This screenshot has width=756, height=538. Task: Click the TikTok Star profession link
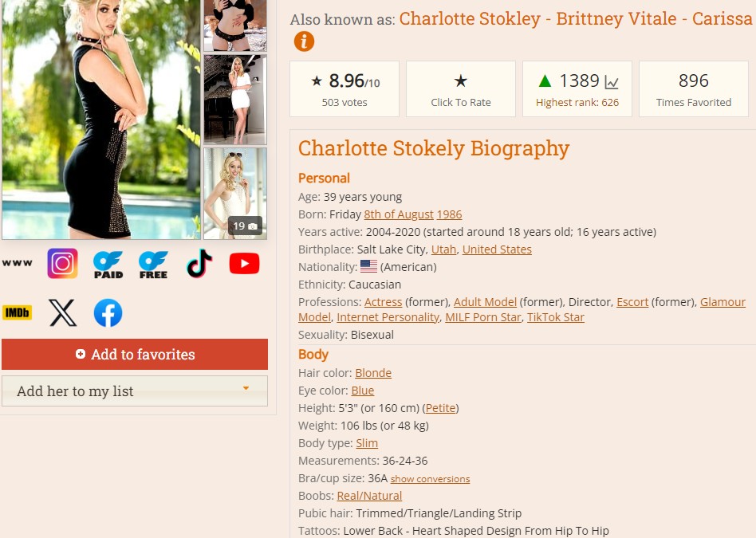(555, 317)
